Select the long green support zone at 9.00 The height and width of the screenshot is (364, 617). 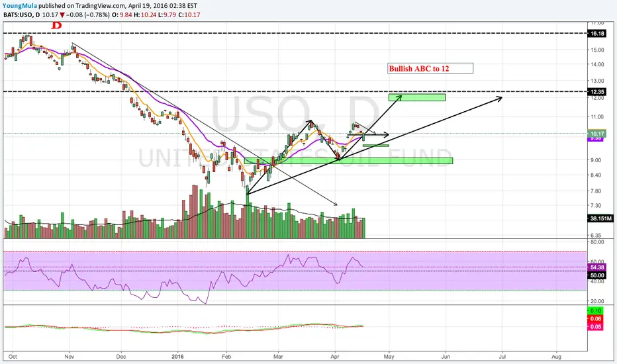coord(348,161)
